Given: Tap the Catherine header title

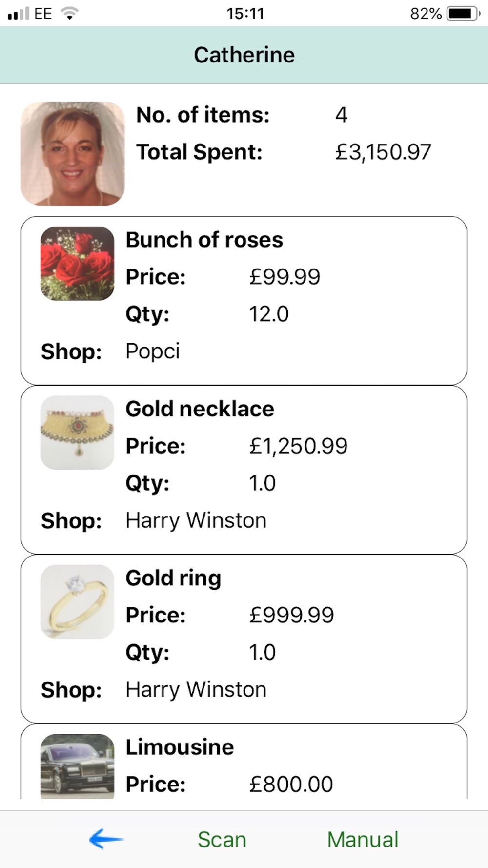Looking at the screenshot, I should pyautogui.click(x=244, y=55).
